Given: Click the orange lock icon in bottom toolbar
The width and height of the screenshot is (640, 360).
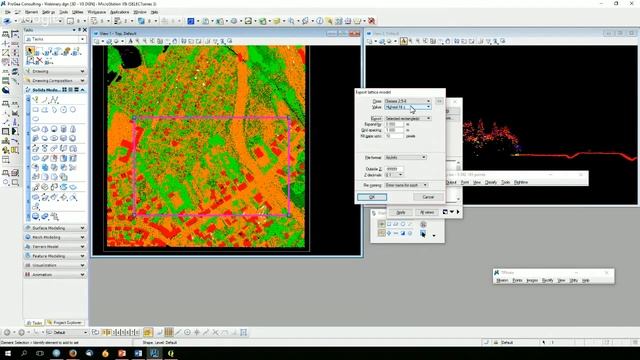Looking at the screenshot, I should (x=148, y=333).
